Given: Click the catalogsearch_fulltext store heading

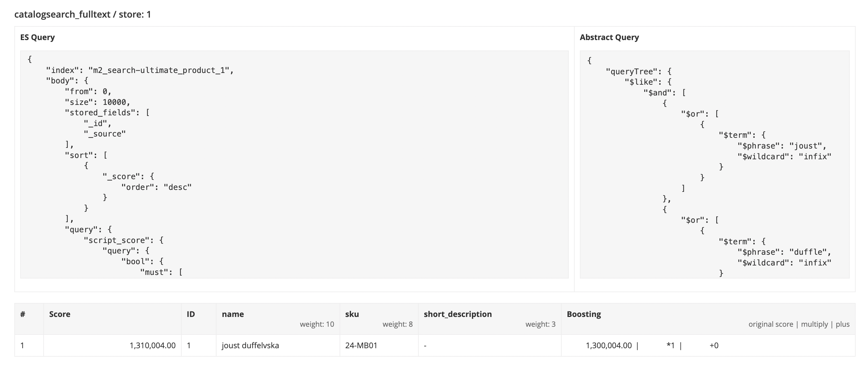Looking at the screenshot, I should pos(83,15).
